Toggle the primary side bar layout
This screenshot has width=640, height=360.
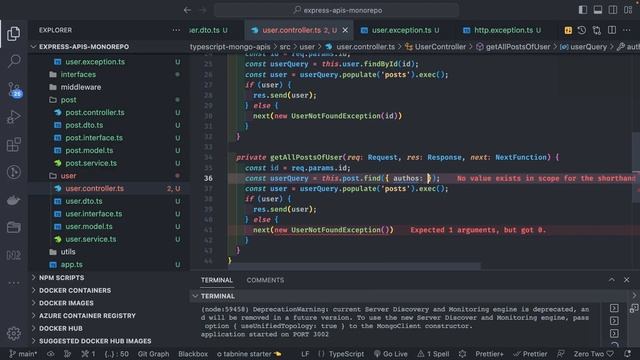click(582, 10)
